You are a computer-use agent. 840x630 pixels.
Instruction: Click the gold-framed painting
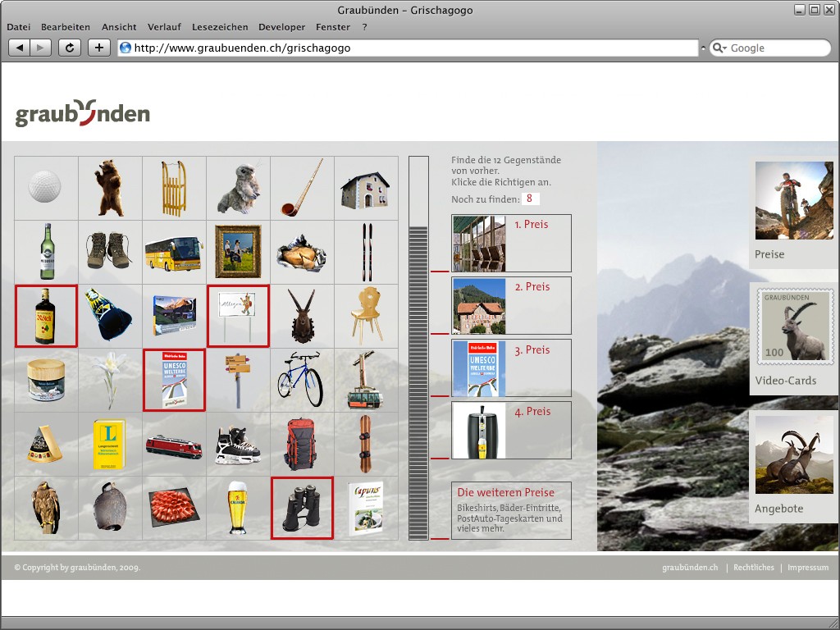tap(238, 252)
